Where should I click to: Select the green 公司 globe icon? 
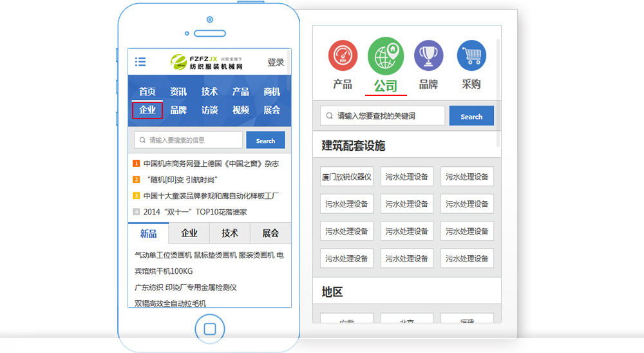386,56
